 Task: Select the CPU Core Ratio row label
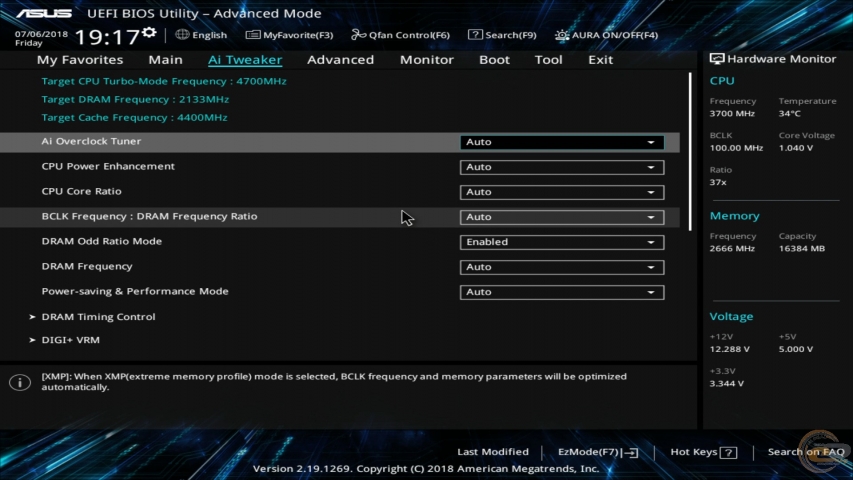[82, 192]
